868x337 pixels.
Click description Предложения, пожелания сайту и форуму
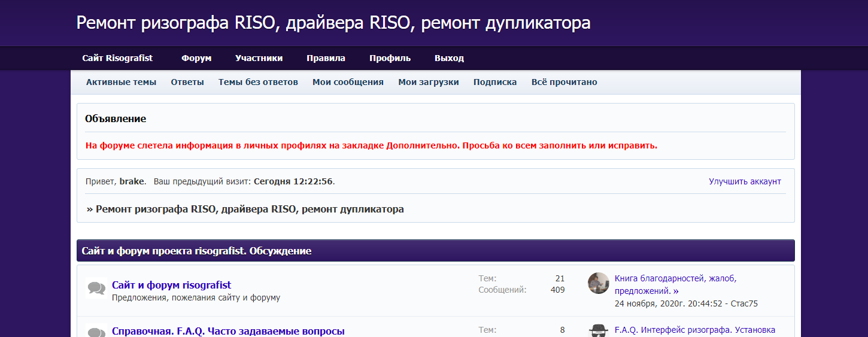click(196, 297)
